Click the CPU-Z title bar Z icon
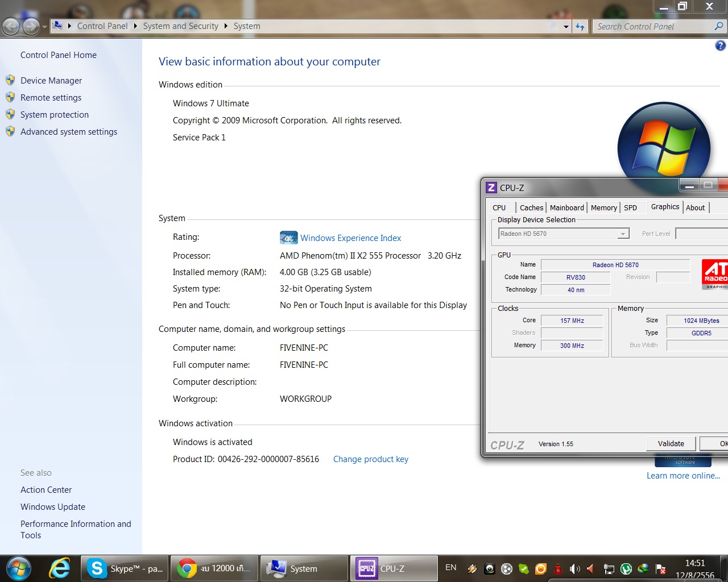 pos(491,188)
